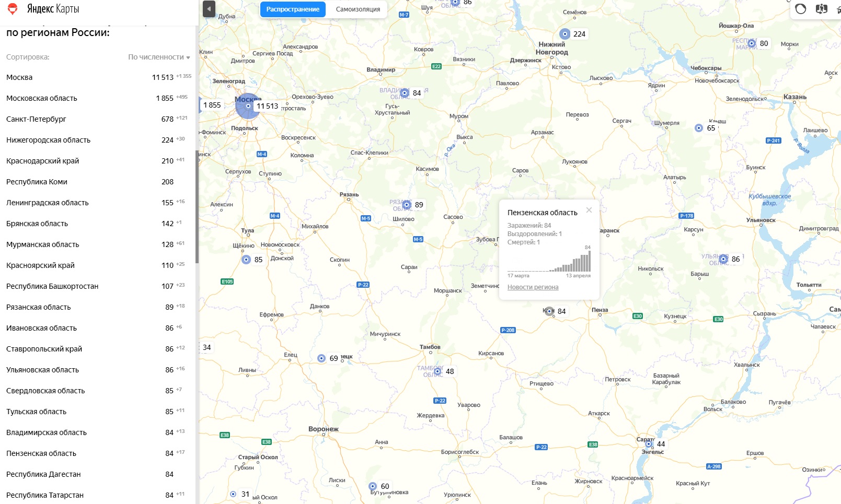This screenshot has width=841, height=504.
Task: Click the Ulyanovsk region marker near Барыш
Action: (x=723, y=259)
